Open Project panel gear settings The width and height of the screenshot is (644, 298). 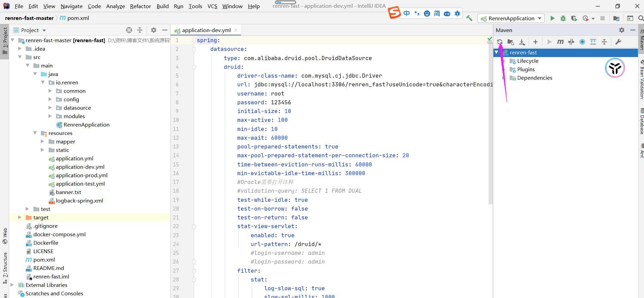pyautogui.click(x=154, y=30)
